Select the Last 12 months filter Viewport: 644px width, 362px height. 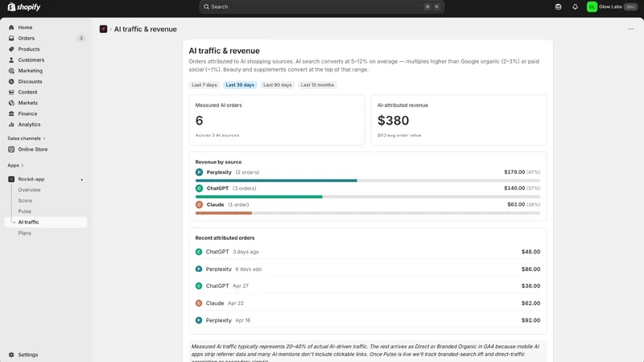click(317, 85)
